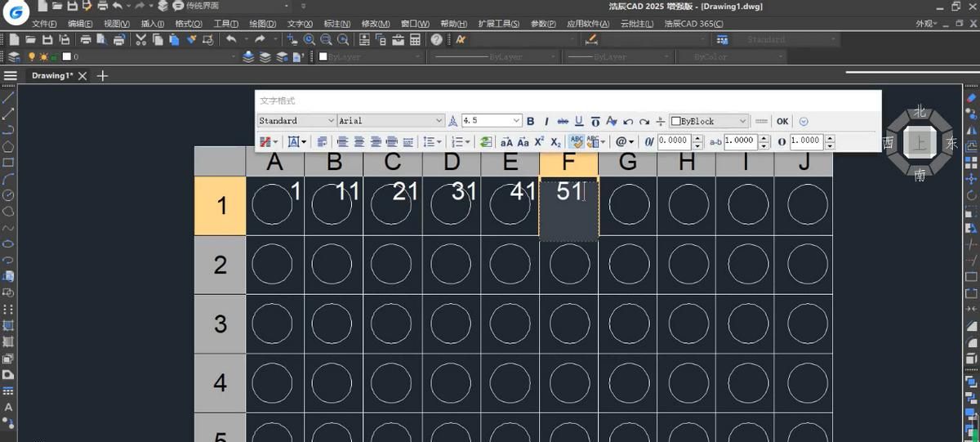
Task: Click the scissors Cut icon in toolbar
Action: click(x=141, y=39)
